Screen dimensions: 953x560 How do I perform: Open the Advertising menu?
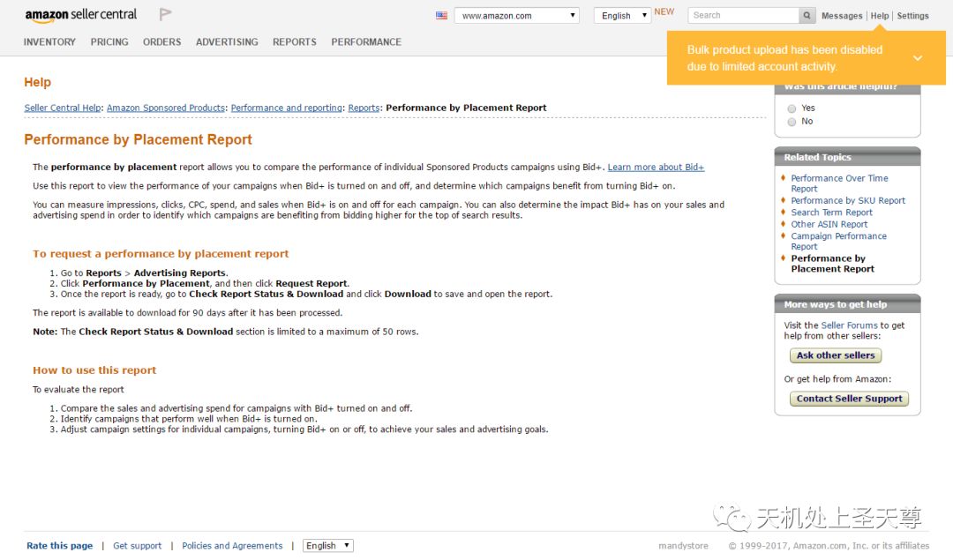227,42
